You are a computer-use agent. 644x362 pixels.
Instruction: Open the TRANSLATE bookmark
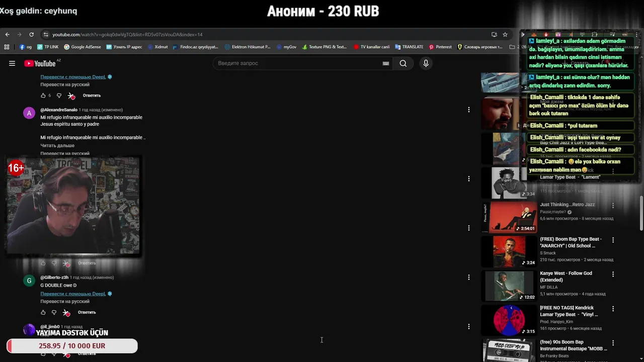(409, 47)
